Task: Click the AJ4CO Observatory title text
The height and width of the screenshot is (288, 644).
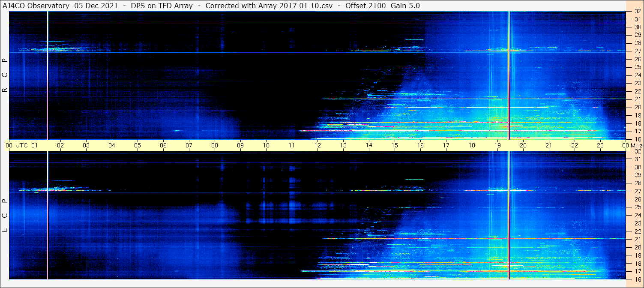Action: (x=36, y=6)
